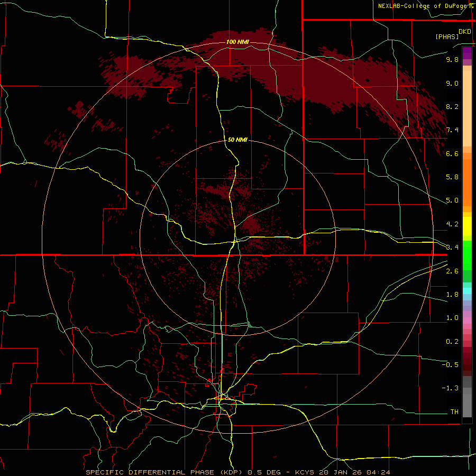476x476 pixels.
Task: Click the orange segment of the color bar
Action: pos(467,183)
